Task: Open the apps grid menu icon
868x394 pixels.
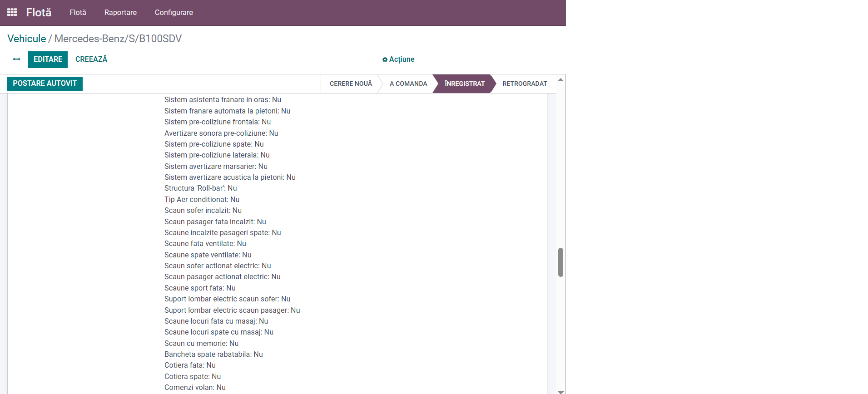Action: point(12,12)
